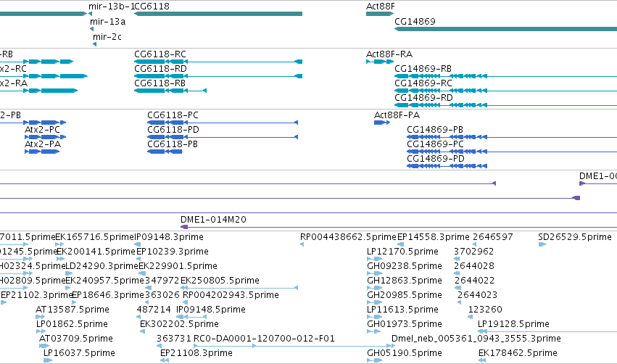Viewport: 617px width, 364px height.
Task: Select transcript CG6118-RC label
Action: click(160, 54)
